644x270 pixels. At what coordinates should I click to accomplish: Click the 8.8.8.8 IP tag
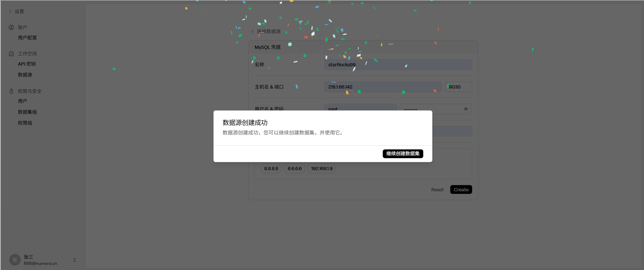click(x=271, y=169)
